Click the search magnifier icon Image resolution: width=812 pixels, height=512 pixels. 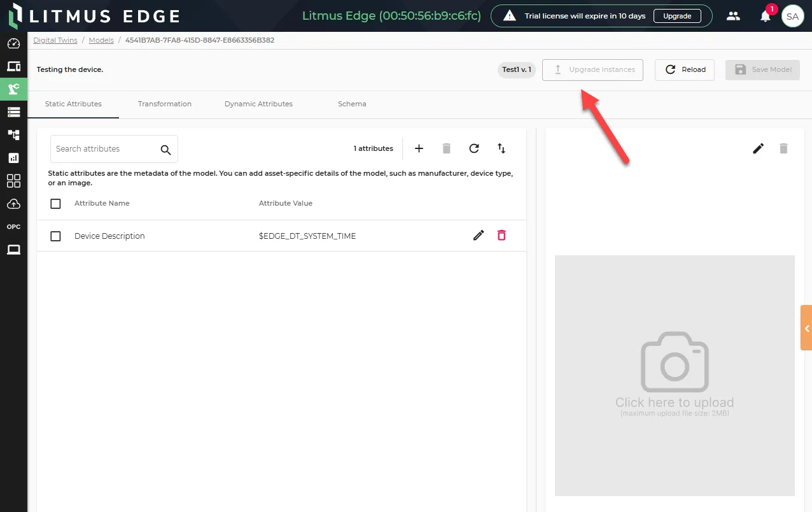(x=165, y=150)
